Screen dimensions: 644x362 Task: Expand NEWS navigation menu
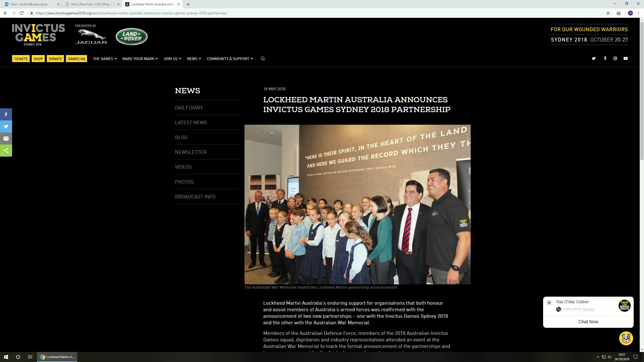194,59
